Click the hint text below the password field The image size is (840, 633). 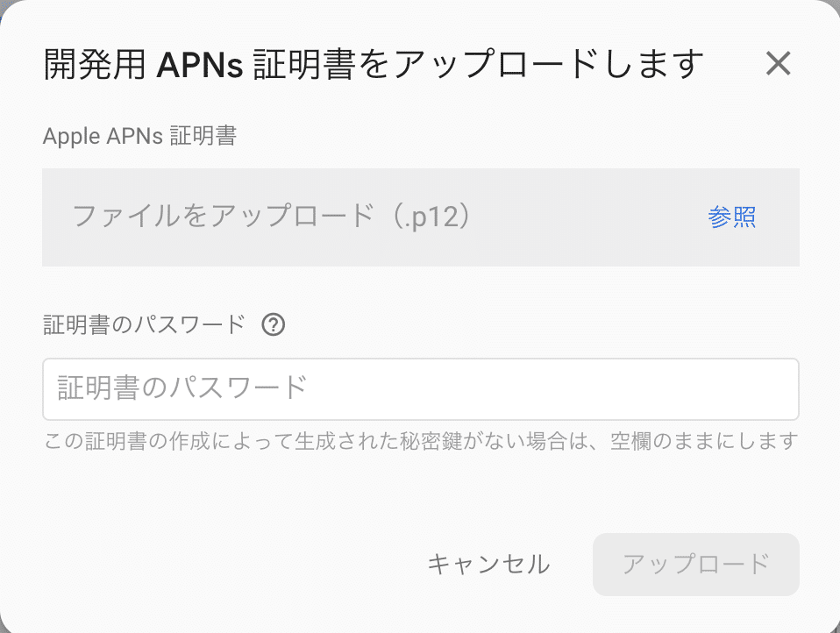point(420,442)
